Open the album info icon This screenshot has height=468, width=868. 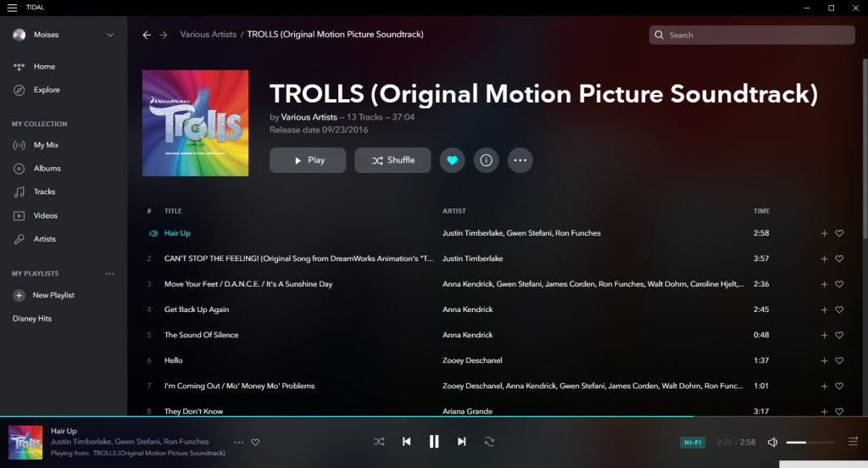click(486, 160)
